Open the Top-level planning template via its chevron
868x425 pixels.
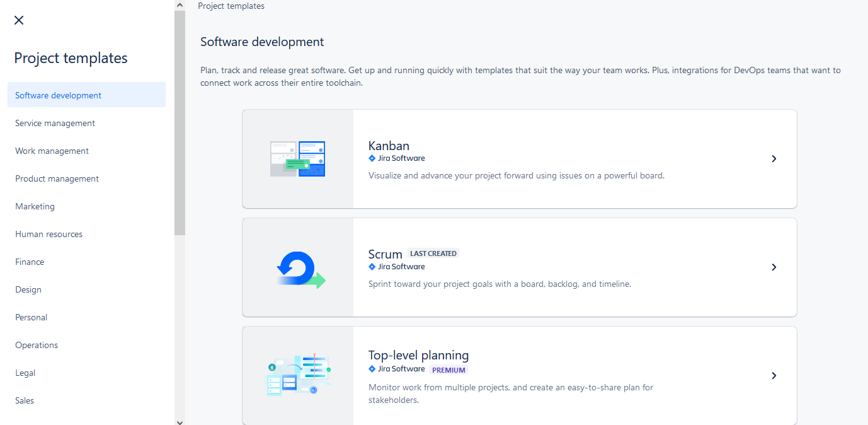[x=774, y=375]
